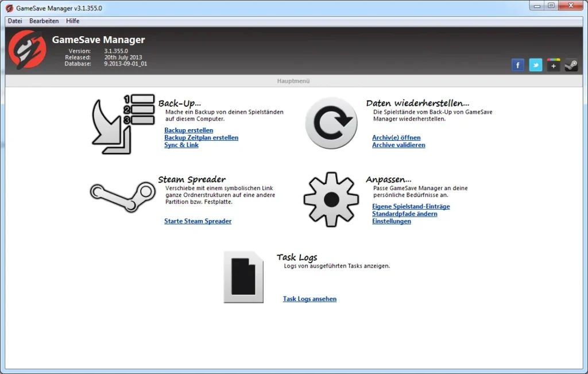
Task: Close the GameSave Manager window
Action: [571, 6]
